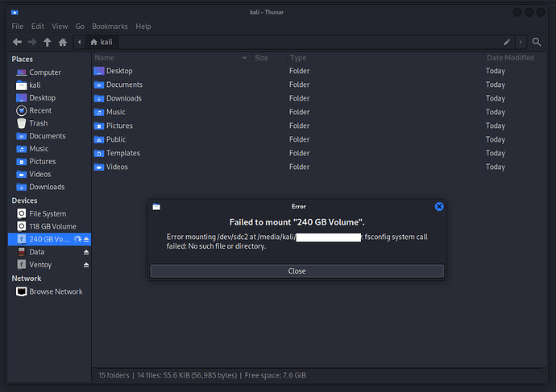Select File System device
This screenshot has width=556, height=392.
tap(50, 214)
